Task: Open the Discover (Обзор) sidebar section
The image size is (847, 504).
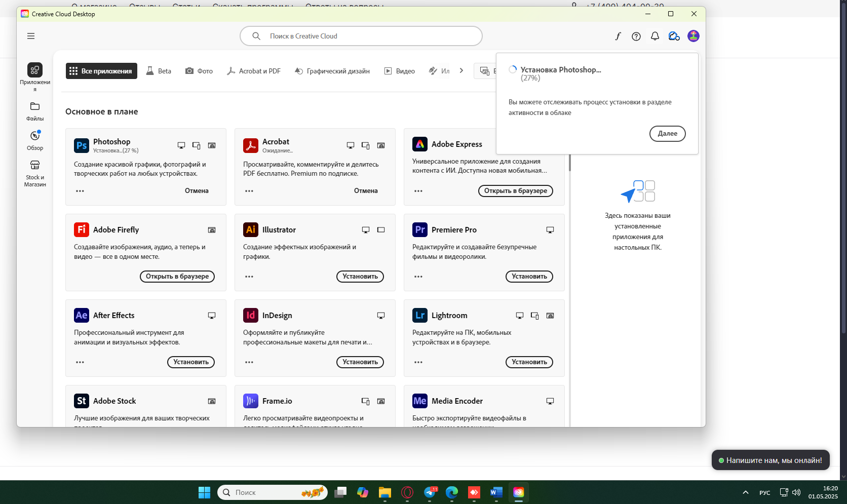Action: 35,141
